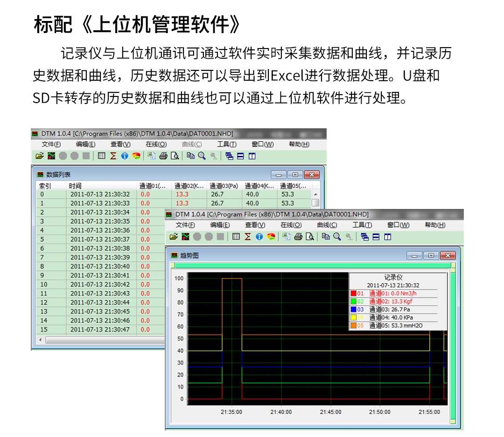Click the print preview icon in the 数据列表 window toolbar
Image resolution: width=504 pixels, height=437 pixels.
coord(175,156)
